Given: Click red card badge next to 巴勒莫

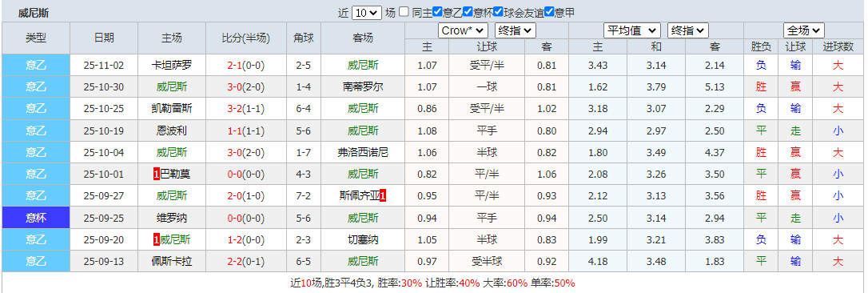Looking at the screenshot, I should tap(156, 175).
